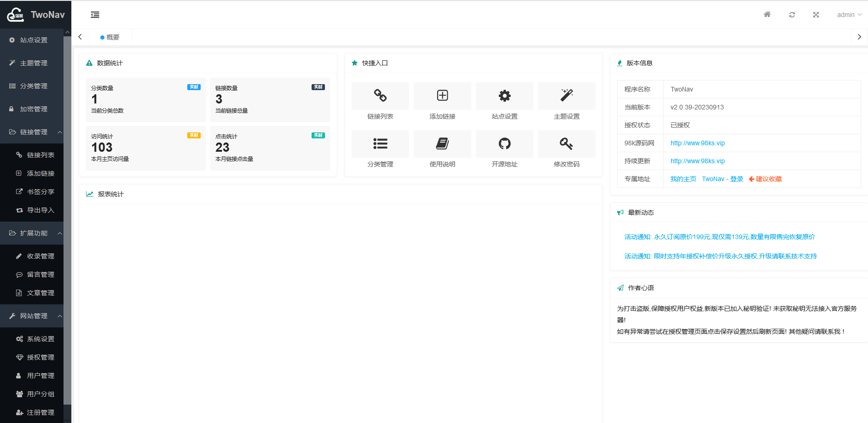Viewport: 868px width, 423px height.
Task: Click the 添加链接 quick-entry plus icon
Action: pos(442,96)
